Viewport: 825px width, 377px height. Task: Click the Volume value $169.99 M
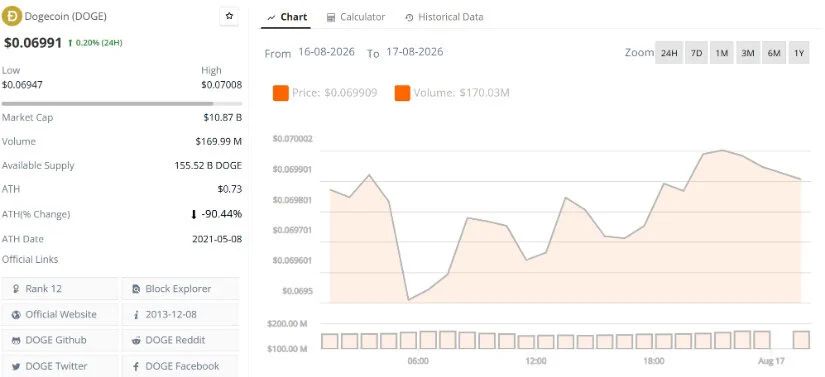[x=218, y=141]
